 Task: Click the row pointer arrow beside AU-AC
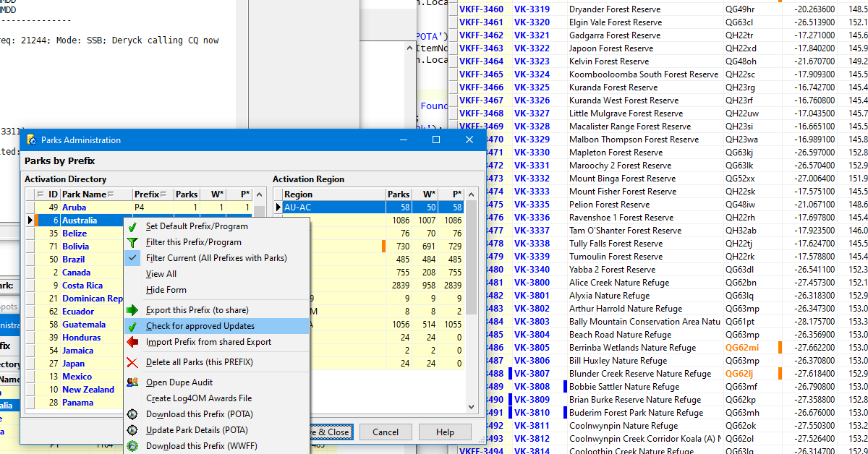coord(278,207)
